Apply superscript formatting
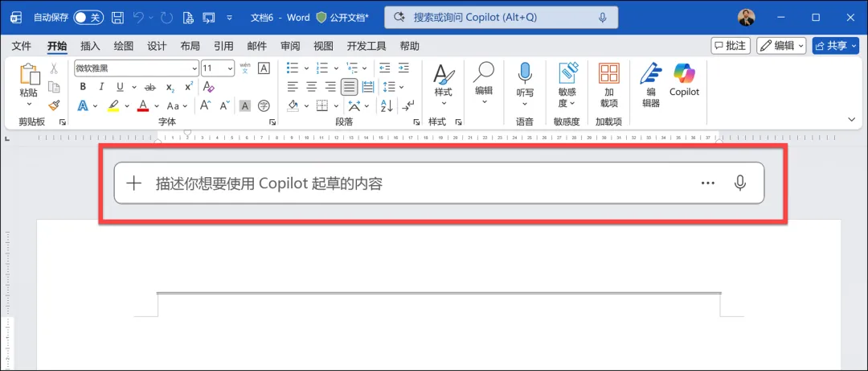This screenshot has width=868, height=371. click(x=189, y=87)
